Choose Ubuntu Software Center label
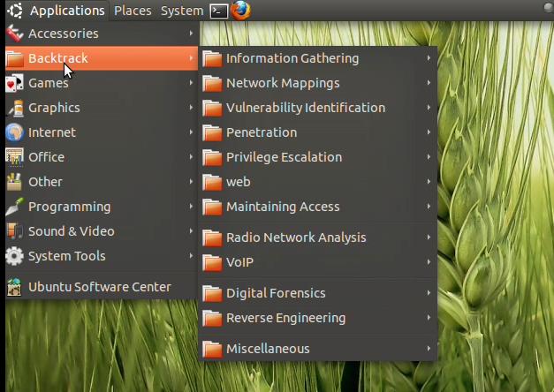Screen dimensions: 554x392 point(100,287)
